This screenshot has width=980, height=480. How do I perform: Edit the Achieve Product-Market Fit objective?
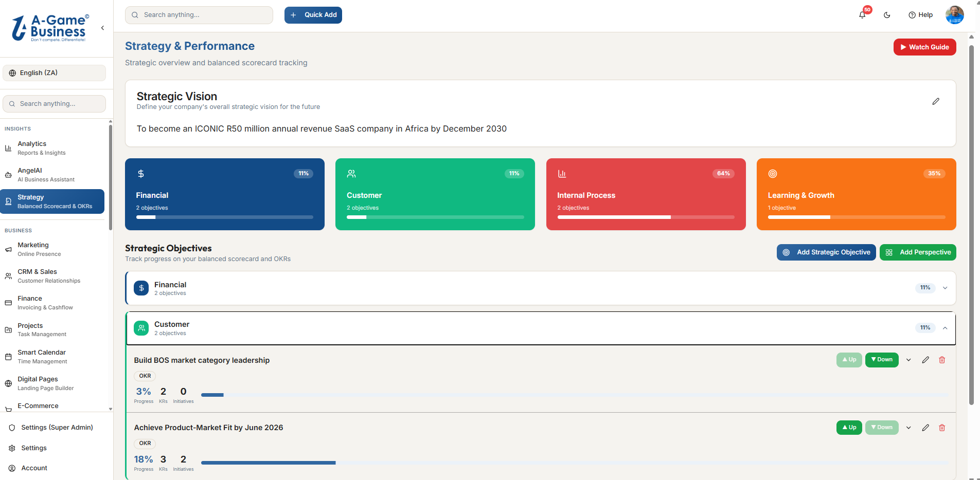(x=925, y=428)
